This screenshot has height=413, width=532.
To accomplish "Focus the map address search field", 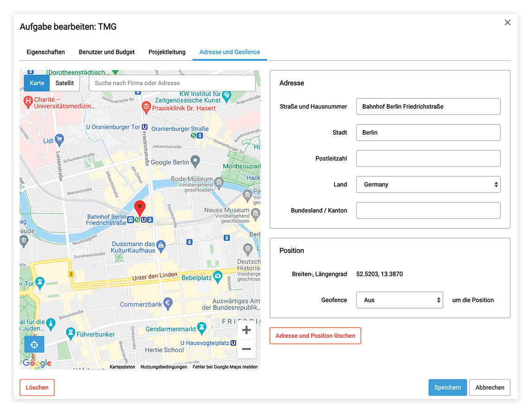I will point(172,83).
